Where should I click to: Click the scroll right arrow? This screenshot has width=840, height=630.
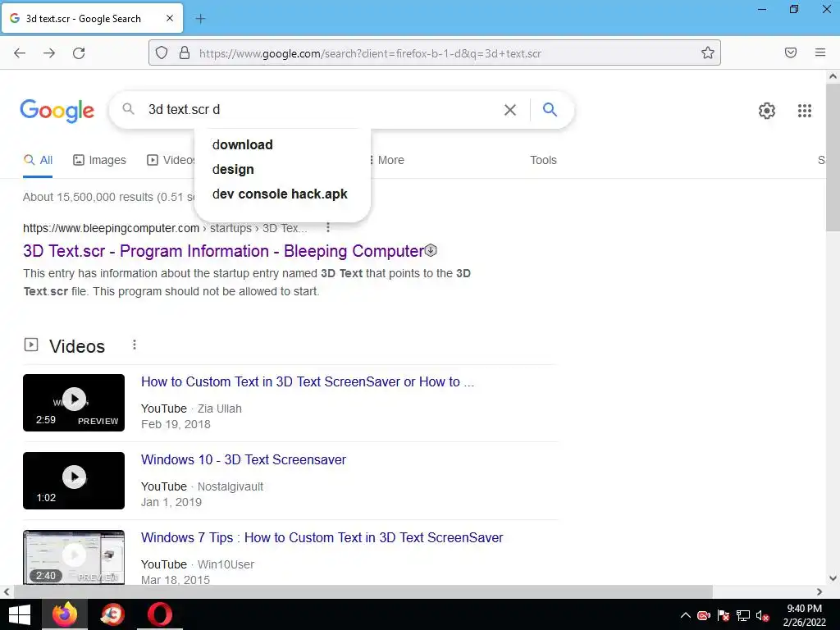pyautogui.click(x=819, y=592)
